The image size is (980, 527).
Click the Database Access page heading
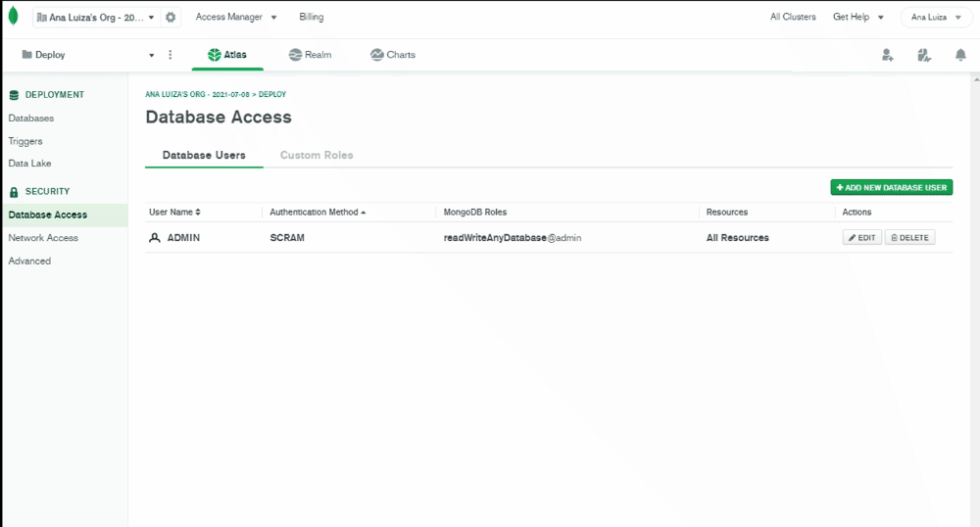point(219,117)
